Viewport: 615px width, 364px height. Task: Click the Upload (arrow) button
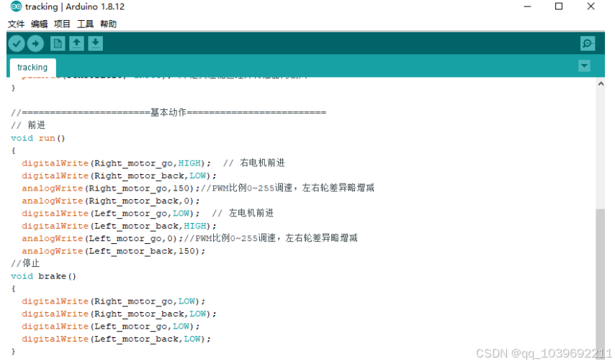(35, 43)
